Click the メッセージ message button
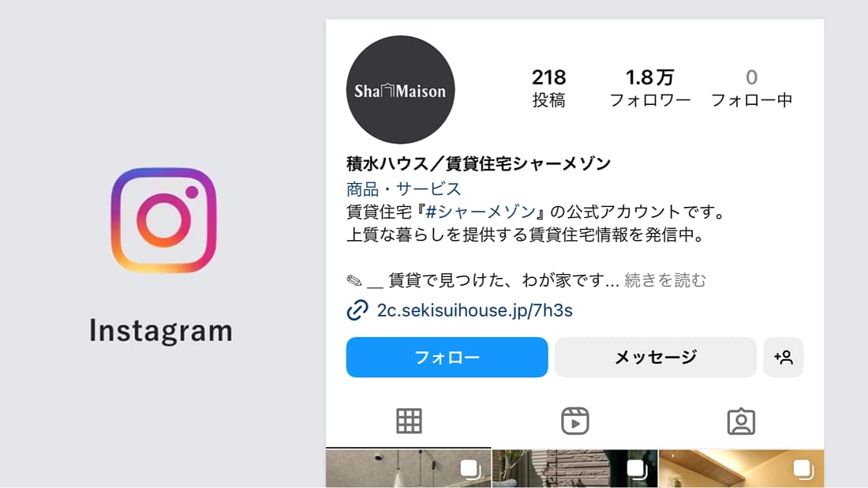This screenshot has height=488, width=868. point(656,357)
